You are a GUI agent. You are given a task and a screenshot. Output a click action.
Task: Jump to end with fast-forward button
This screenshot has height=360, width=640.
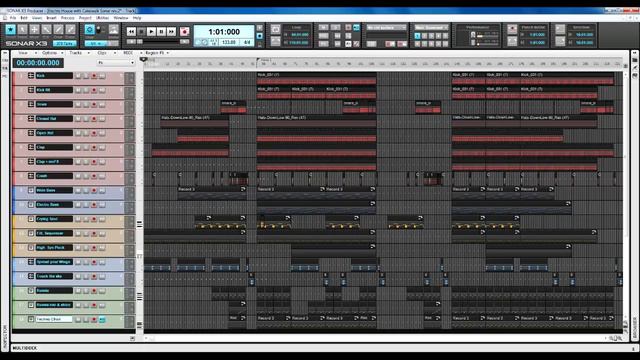[172, 31]
